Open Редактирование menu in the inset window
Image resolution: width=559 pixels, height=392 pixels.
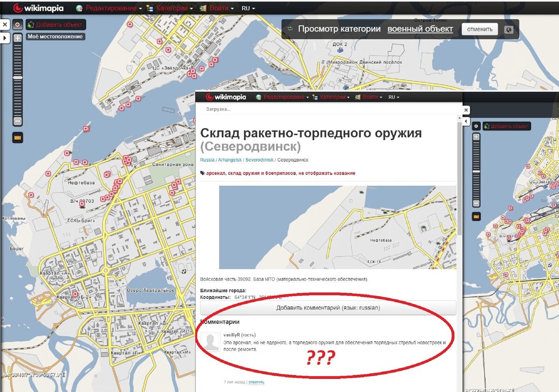pyautogui.click(x=282, y=97)
